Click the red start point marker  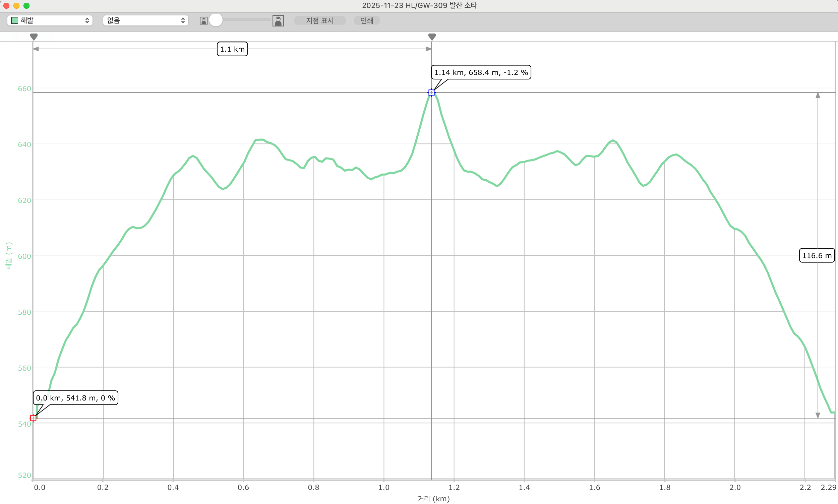(33, 418)
